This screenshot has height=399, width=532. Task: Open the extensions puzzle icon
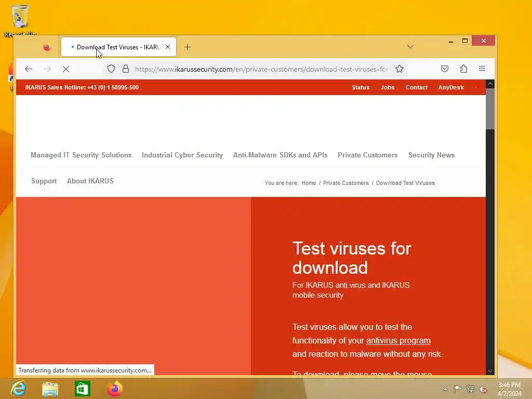463,69
